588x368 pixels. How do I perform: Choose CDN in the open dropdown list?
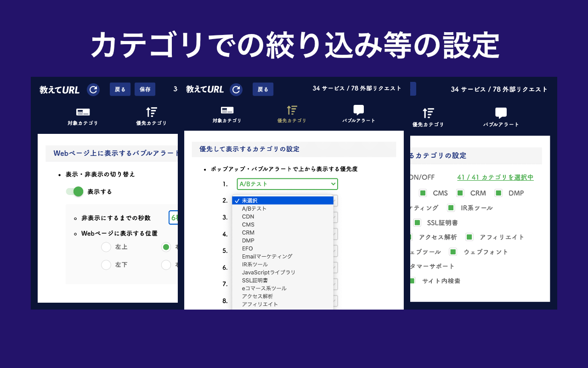[283, 217]
